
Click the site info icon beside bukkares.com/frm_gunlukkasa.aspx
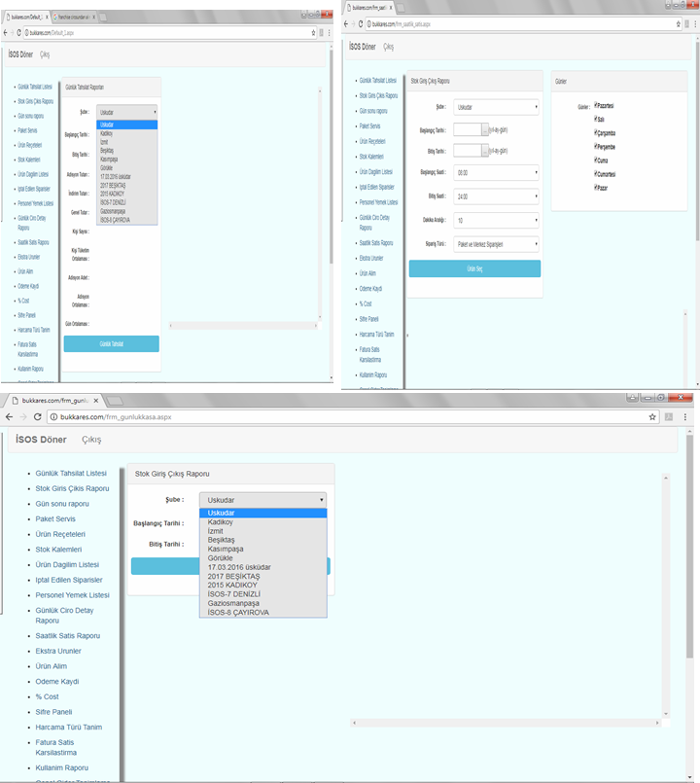tap(52, 416)
